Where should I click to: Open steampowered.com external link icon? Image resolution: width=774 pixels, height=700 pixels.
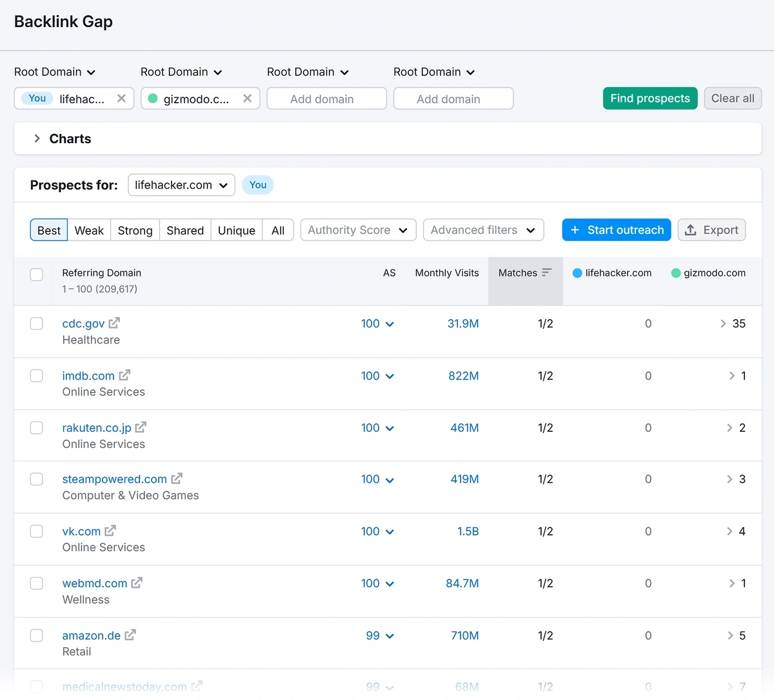point(177,479)
